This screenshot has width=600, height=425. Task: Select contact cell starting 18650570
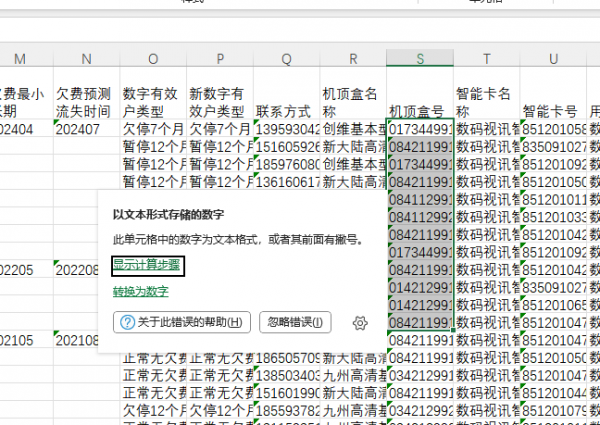tap(286, 358)
